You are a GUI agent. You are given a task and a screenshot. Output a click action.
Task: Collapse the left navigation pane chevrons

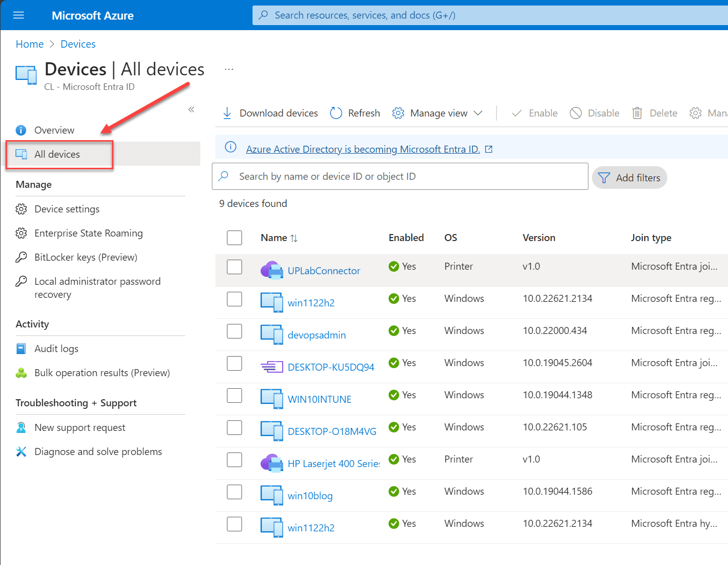[x=191, y=109]
